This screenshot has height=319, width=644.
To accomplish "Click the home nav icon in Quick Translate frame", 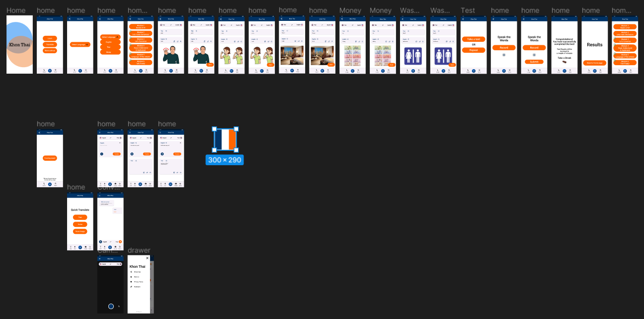I will coord(80,246).
